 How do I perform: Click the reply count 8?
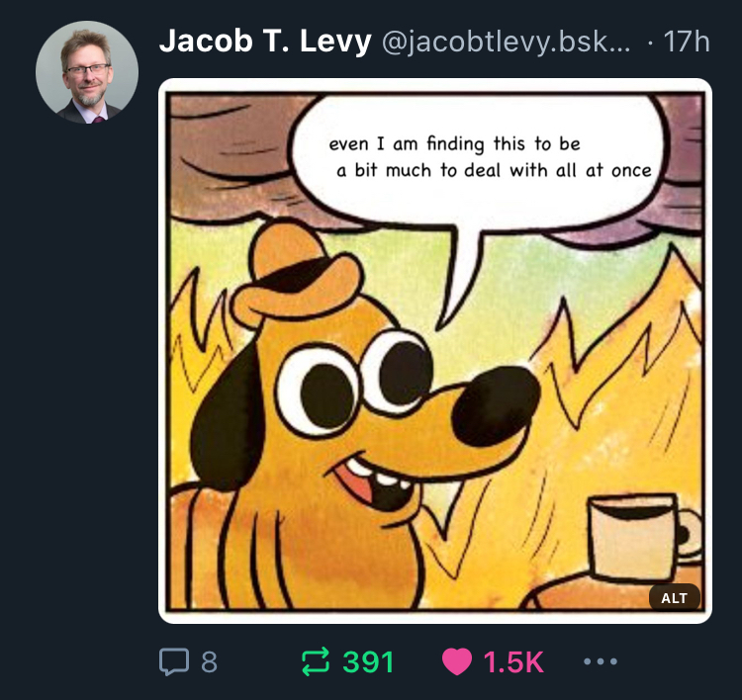click(209, 661)
